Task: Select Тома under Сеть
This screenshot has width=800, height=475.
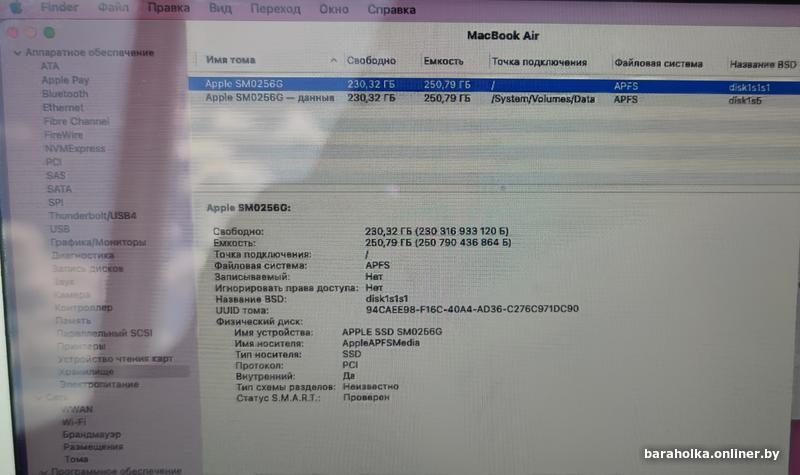Action: click(76, 459)
